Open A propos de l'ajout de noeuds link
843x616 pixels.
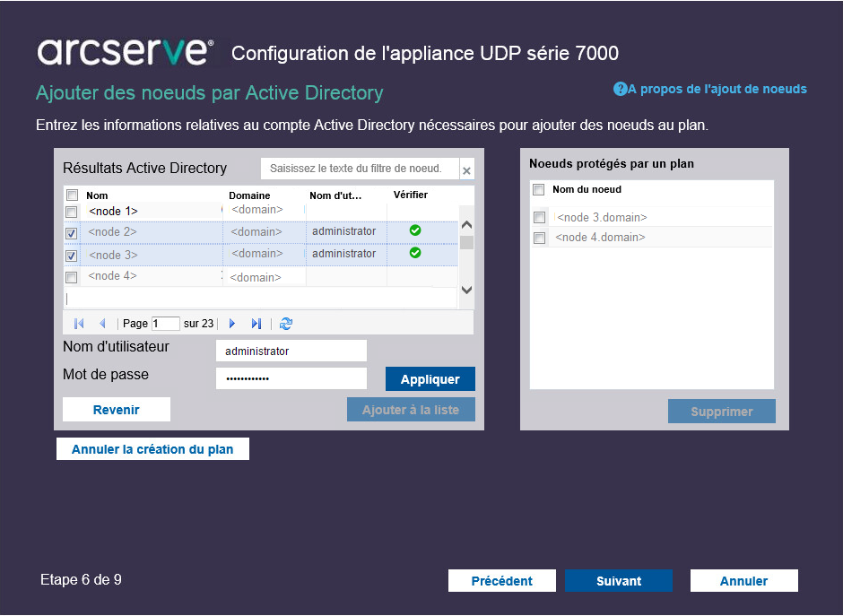(717, 89)
